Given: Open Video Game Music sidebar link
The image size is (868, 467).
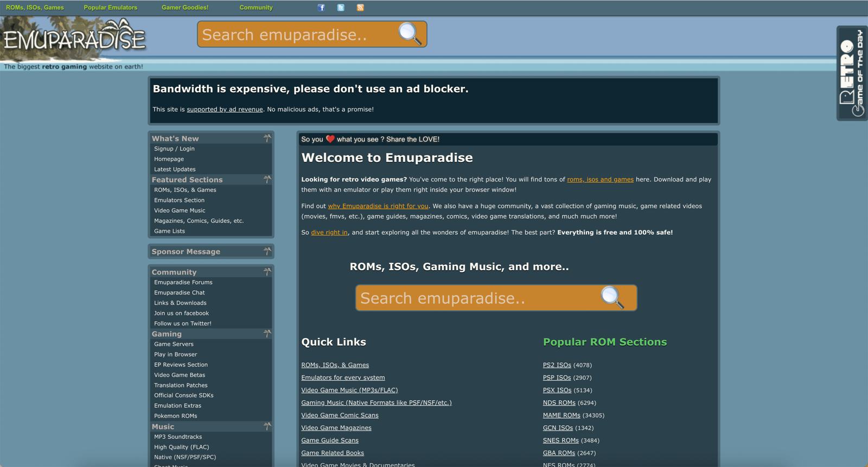Looking at the screenshot, I should point(180,210).
